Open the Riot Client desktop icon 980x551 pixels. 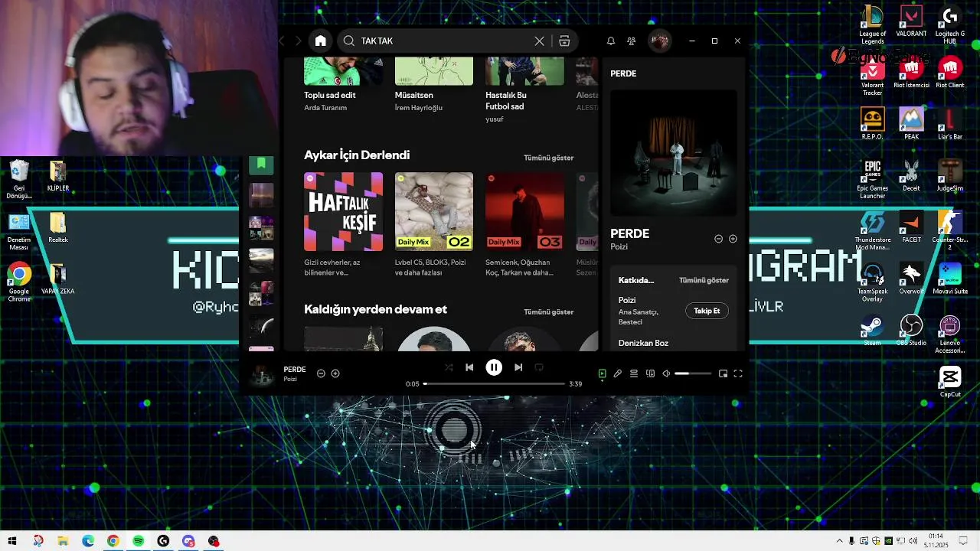pyautogui.click(x=950, y=73)
